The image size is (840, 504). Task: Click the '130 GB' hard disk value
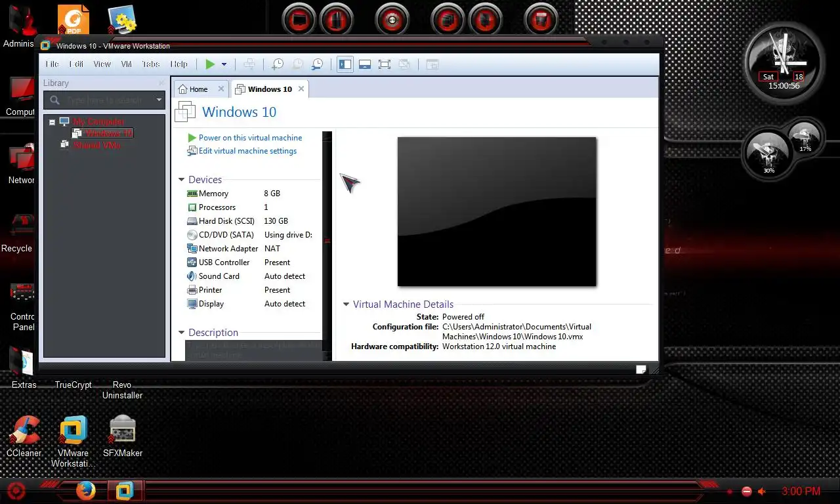[276, 221]
